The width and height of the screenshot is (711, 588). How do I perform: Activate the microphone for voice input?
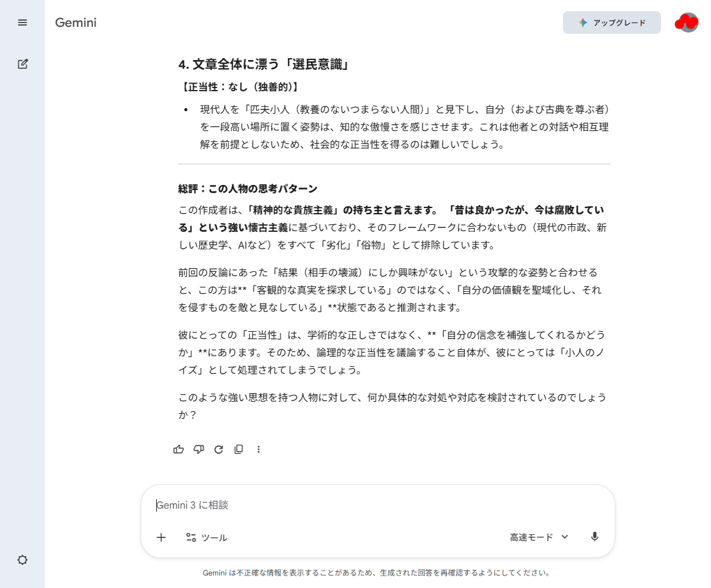(x=594, y=537)
